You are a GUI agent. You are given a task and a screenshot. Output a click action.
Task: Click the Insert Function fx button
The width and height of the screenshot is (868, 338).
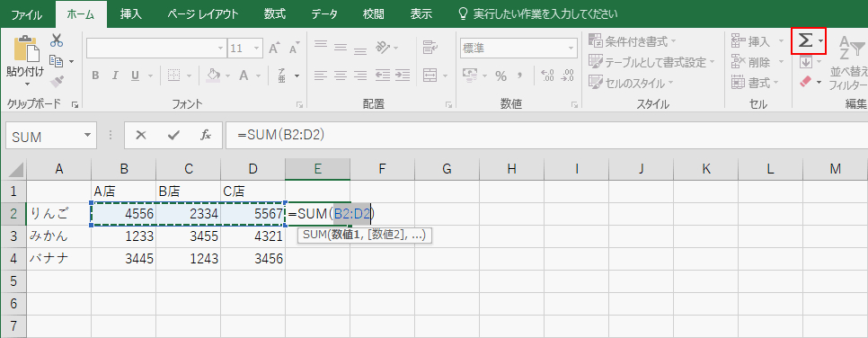(x=206, y=135)
